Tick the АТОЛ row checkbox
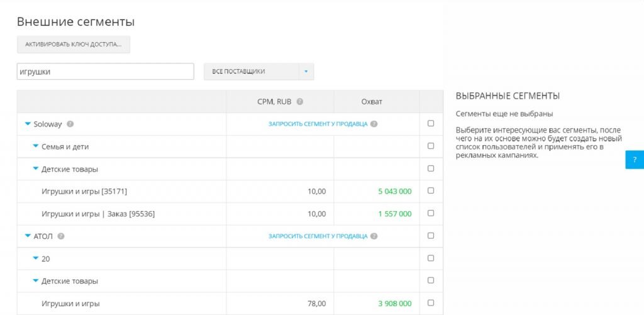 coord(430,236)
